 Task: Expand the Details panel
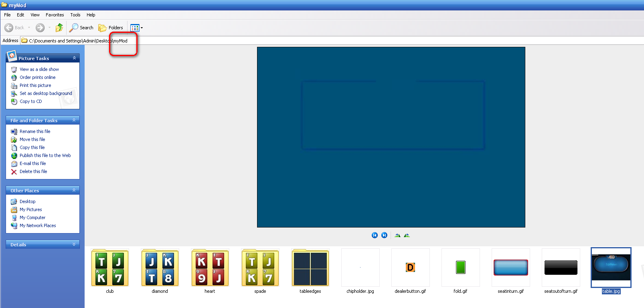tap(74, 244)
